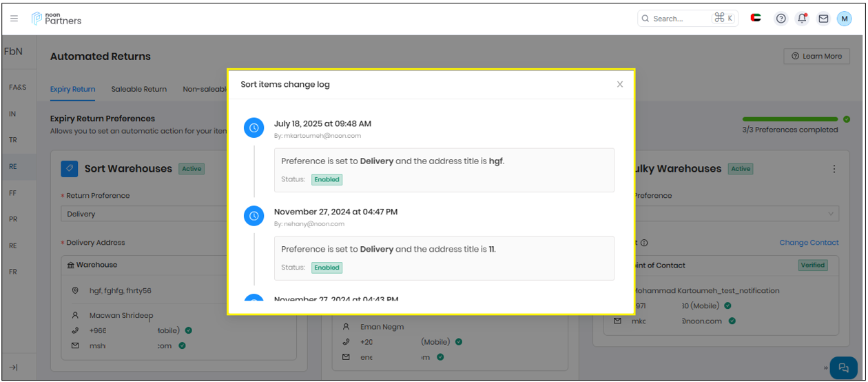
Task: Open the user profile avatar M
Action: click(844, 19)
